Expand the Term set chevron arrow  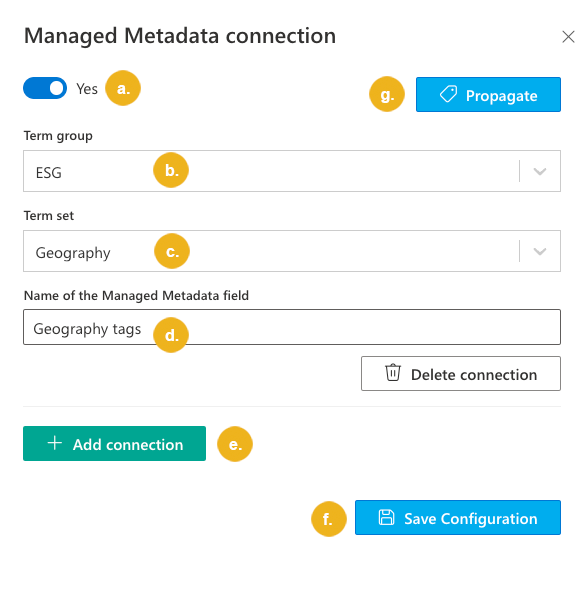tap(540, 251)
